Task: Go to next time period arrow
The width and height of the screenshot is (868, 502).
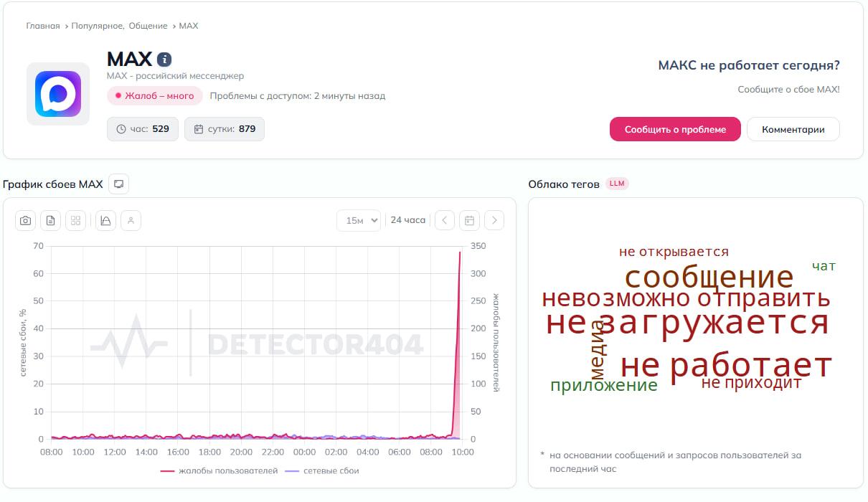Action: [494, 220]
